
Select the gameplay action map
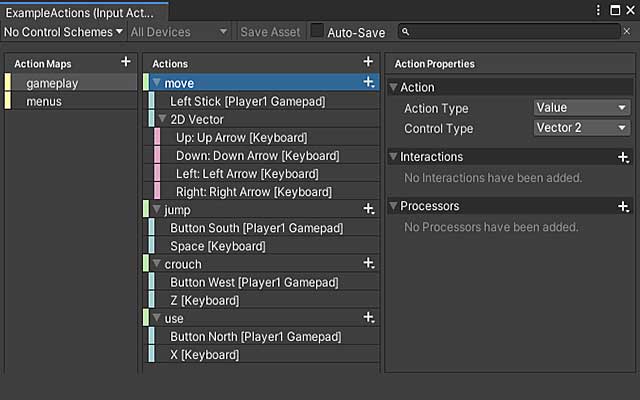(71, 83)
